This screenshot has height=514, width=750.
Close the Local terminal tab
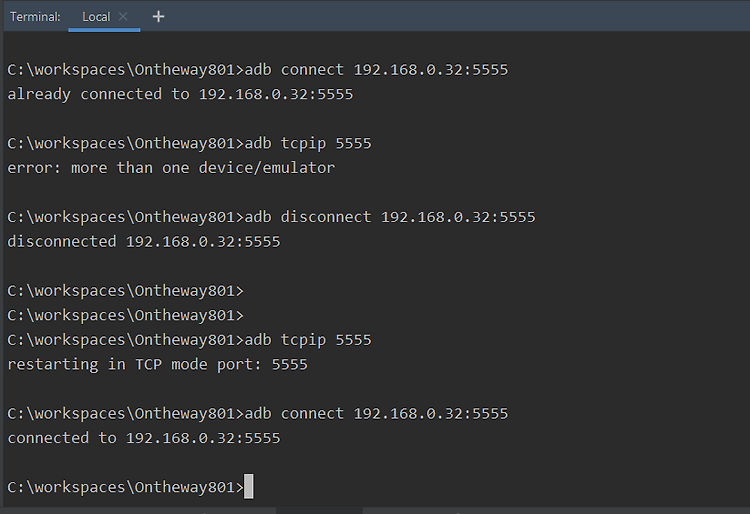tap(123, 17)
